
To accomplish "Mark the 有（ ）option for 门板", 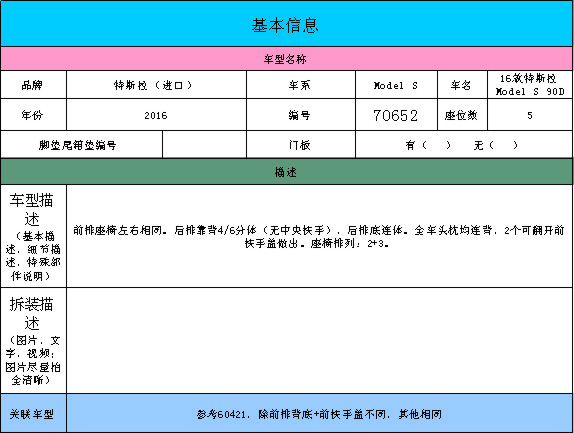I will pyautogui.click(x=428, y=145).
